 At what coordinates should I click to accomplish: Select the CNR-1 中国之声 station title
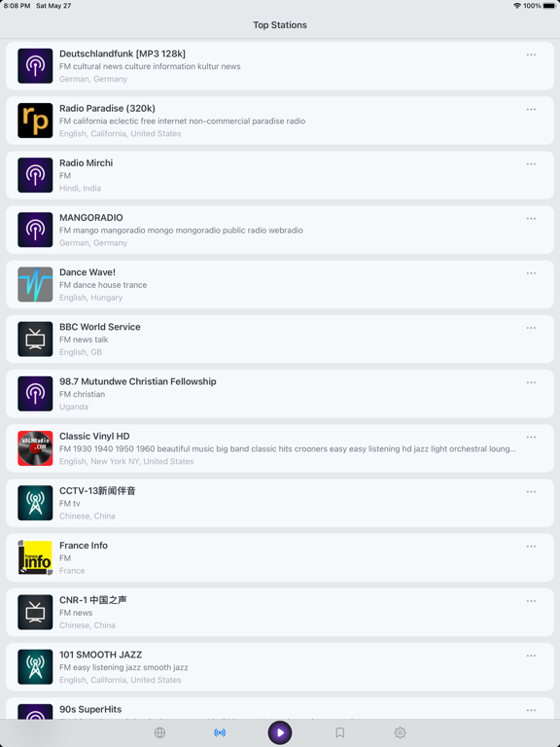tap(93, 600)
